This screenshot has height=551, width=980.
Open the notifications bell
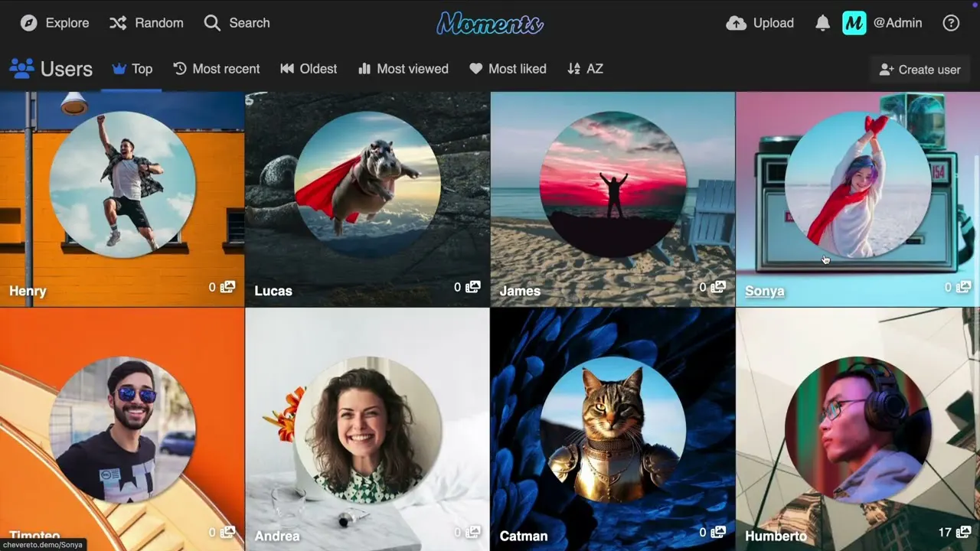coord(822,23)
